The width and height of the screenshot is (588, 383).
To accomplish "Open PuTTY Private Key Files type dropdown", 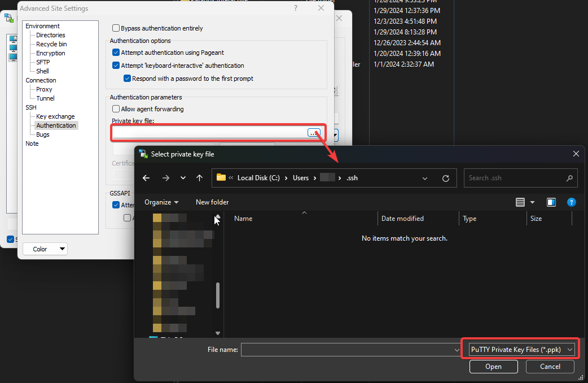I will tap(522, 350).
